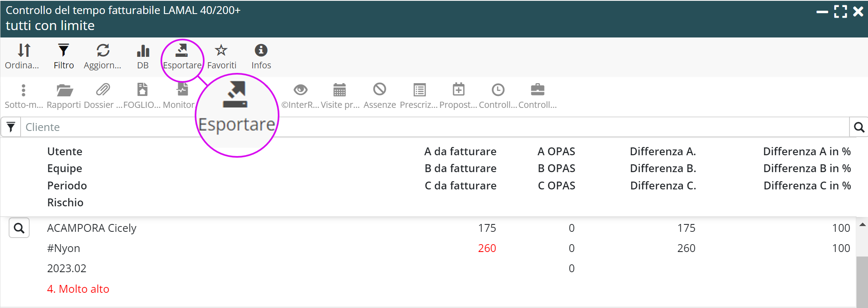Click the Ordina sort icon
Image resolution: width=868 pixels, height=308 pixels.
(23, 51)
